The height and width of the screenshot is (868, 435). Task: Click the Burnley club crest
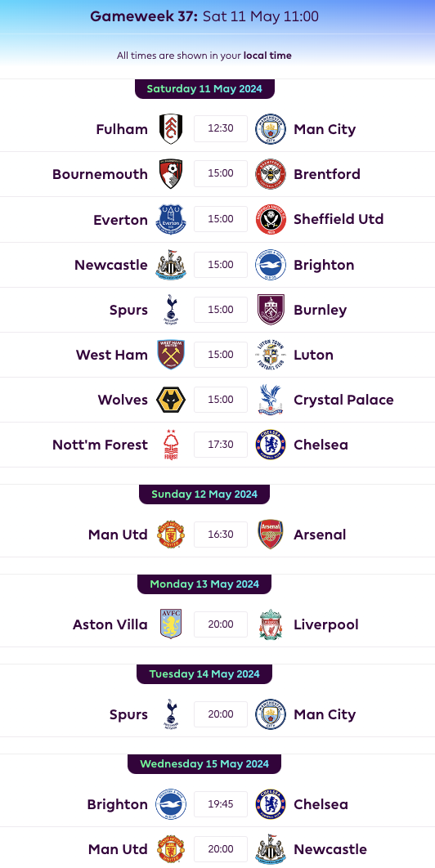pyautogui.click(x=271, y=310)
